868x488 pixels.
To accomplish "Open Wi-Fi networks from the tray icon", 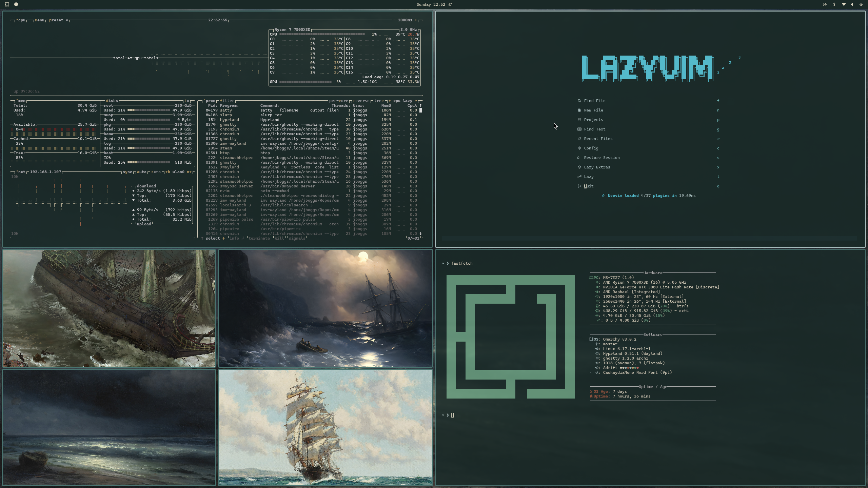I will click(x=844, y=4).
